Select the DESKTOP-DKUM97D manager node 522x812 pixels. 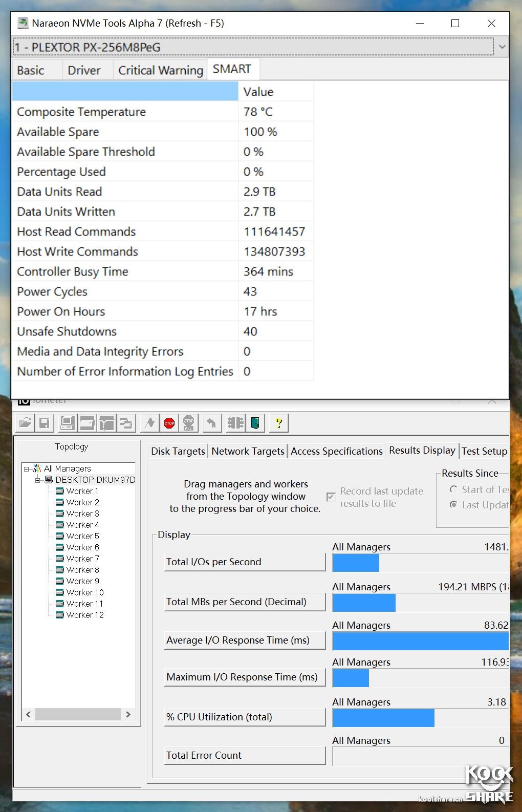[x=95, y=480]
